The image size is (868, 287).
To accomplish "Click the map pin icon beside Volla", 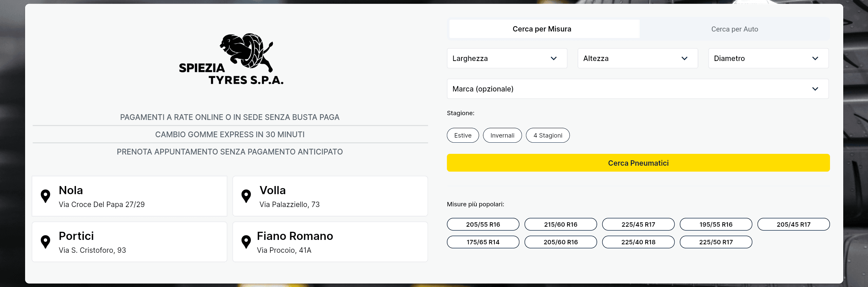I will click(246, 196).
